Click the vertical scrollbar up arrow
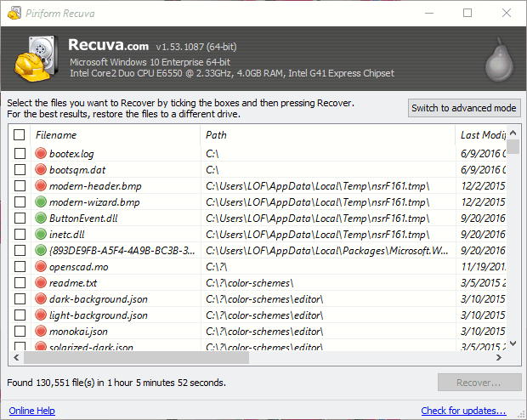The height and width of the screenshot is (420, 527). click(x=513, y=133)
